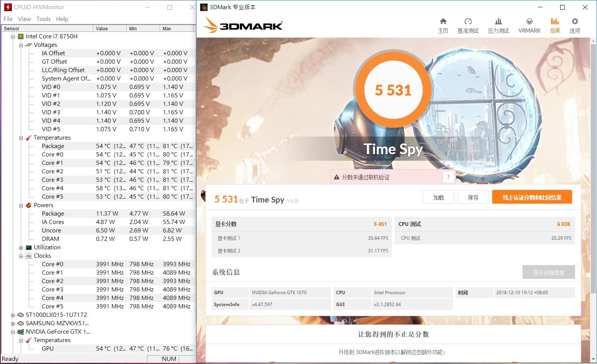Click the ST1000LX015 hard drive icon
Image resolution: width=597 pixels, height=364 pixels.
point(21,315)
